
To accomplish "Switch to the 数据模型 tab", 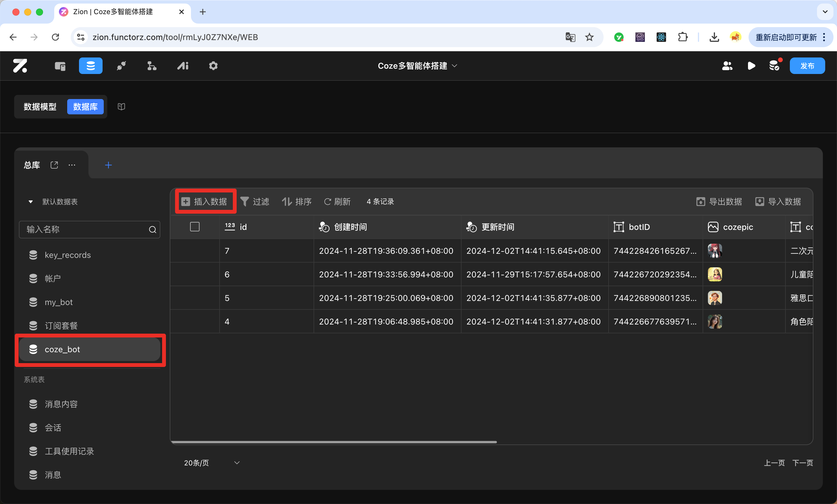I will [x=40, y=107].
